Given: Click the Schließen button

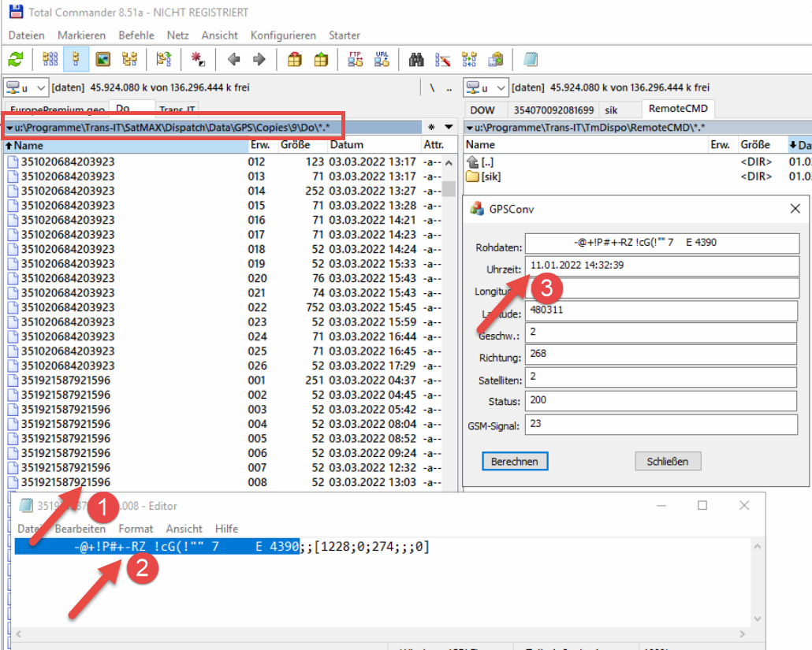Looking at the screenshot, I should point(668,461).
